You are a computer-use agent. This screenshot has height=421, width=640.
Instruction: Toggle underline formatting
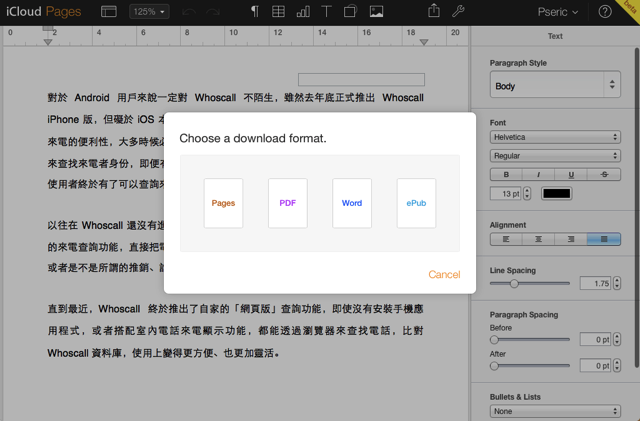(x=571, y=174)
